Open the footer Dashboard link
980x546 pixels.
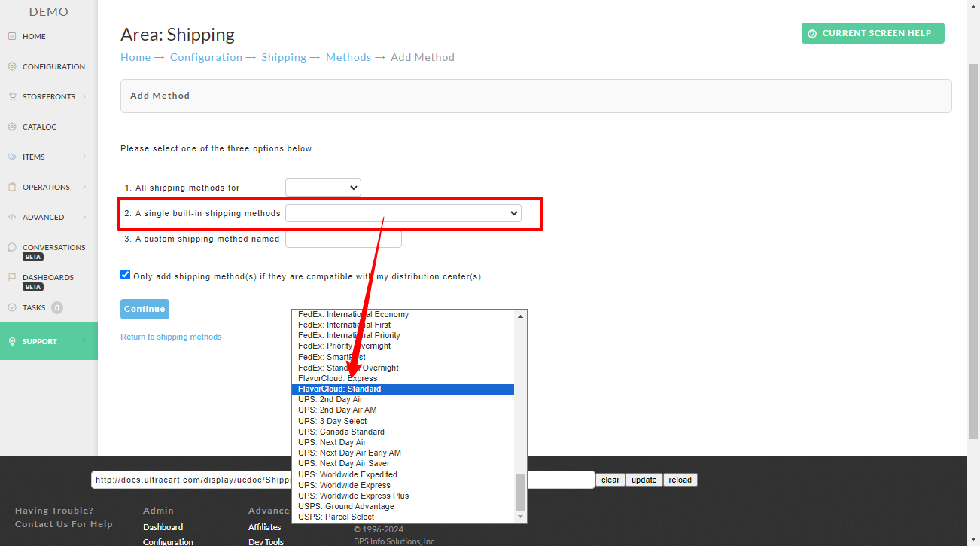click(163, 527)
